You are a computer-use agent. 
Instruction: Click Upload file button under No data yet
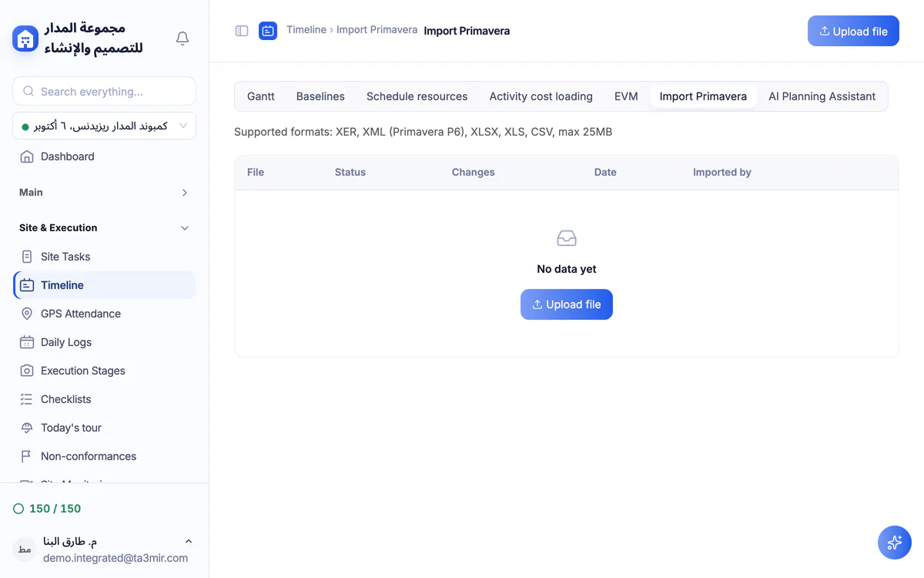tap(567, 304)
